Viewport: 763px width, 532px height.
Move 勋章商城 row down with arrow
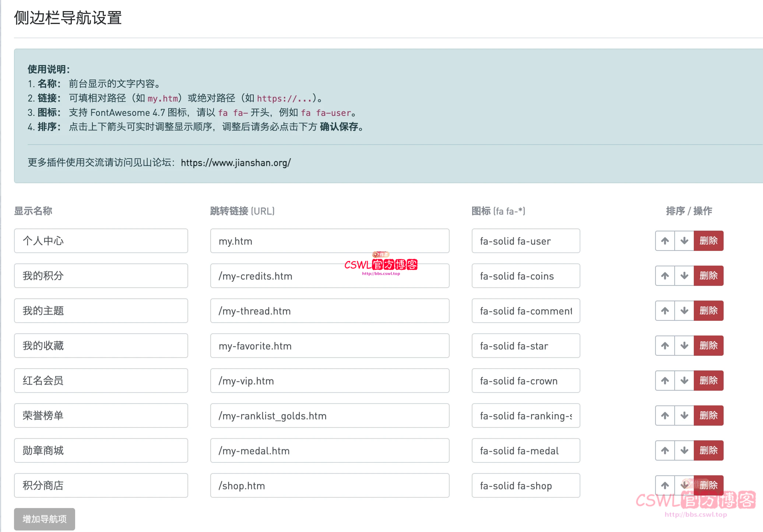pyautogui.click(x=684, y=451)
